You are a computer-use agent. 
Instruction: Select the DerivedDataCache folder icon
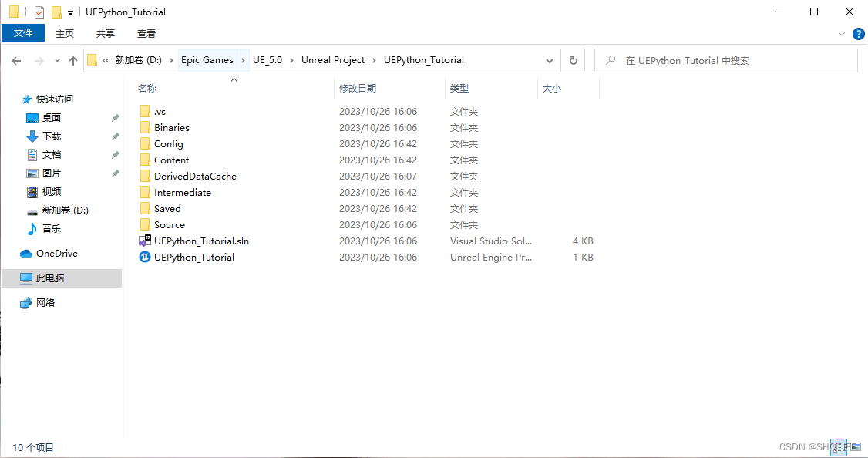[x=145, y=176]
